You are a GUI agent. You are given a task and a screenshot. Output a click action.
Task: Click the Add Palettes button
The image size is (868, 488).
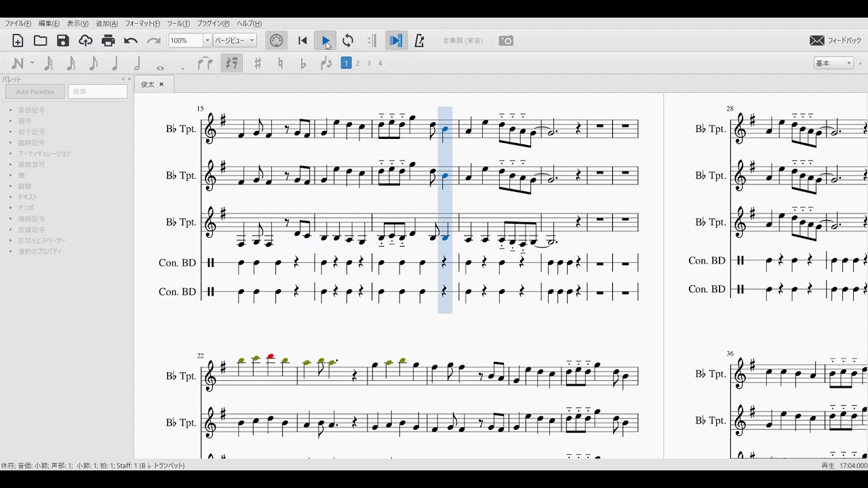[x=35, y=91]
